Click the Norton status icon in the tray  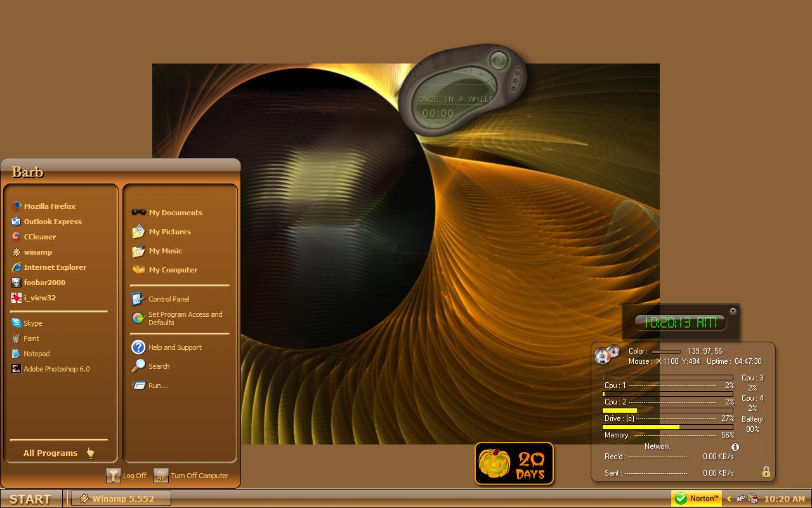click(x=697, y=498)
